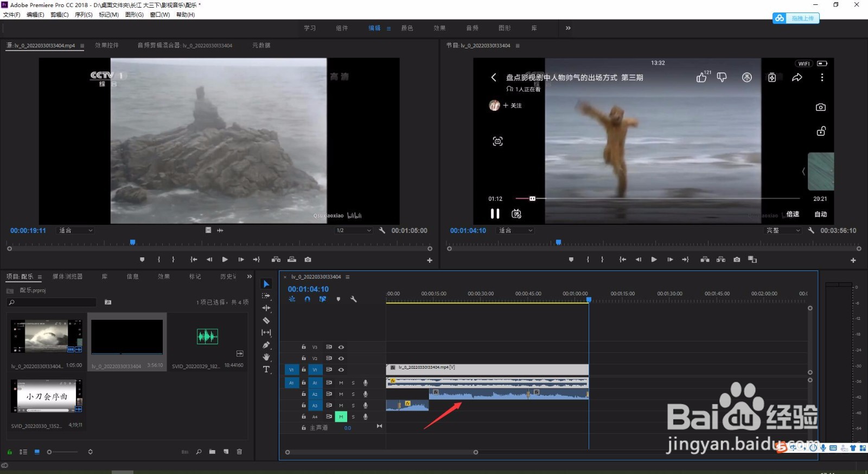Toggle timeline snapping magnet icon
Viewport: 868px width, 474px height.
(307, 299)
